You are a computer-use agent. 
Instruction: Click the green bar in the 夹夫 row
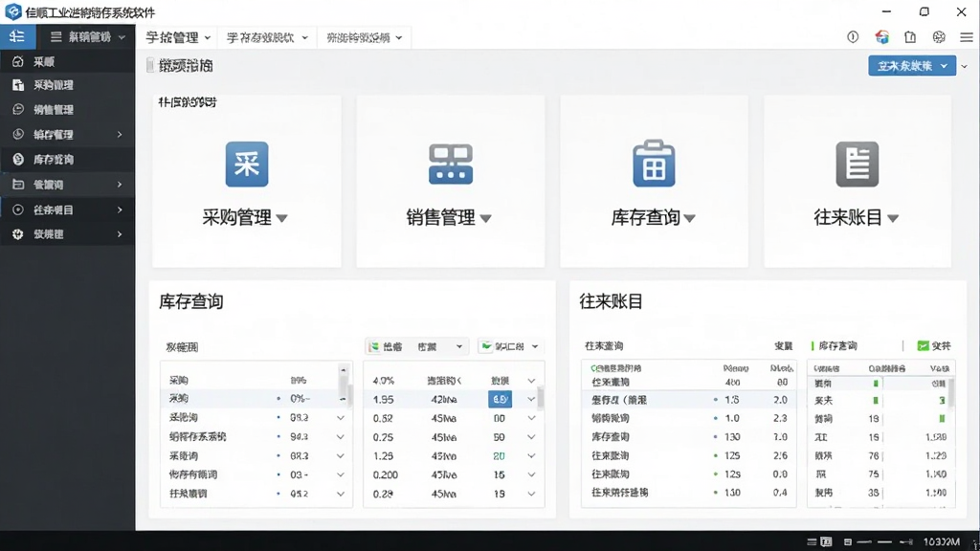click(876, 401)
